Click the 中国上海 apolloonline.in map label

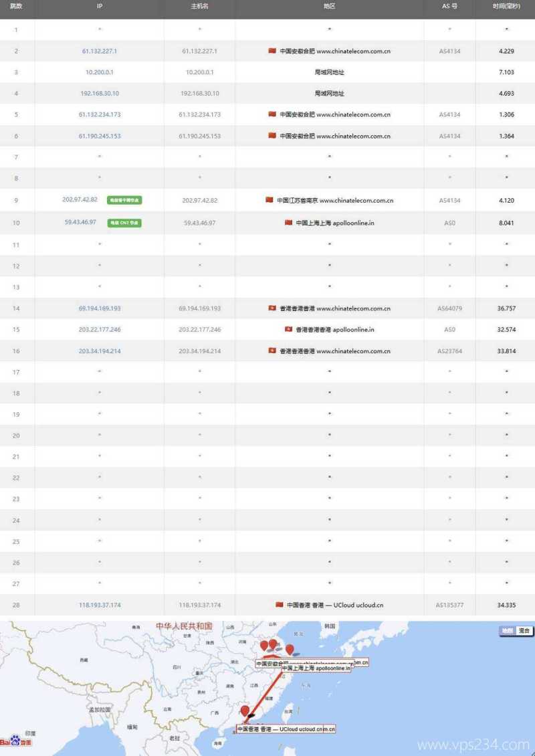click(316, 668)
